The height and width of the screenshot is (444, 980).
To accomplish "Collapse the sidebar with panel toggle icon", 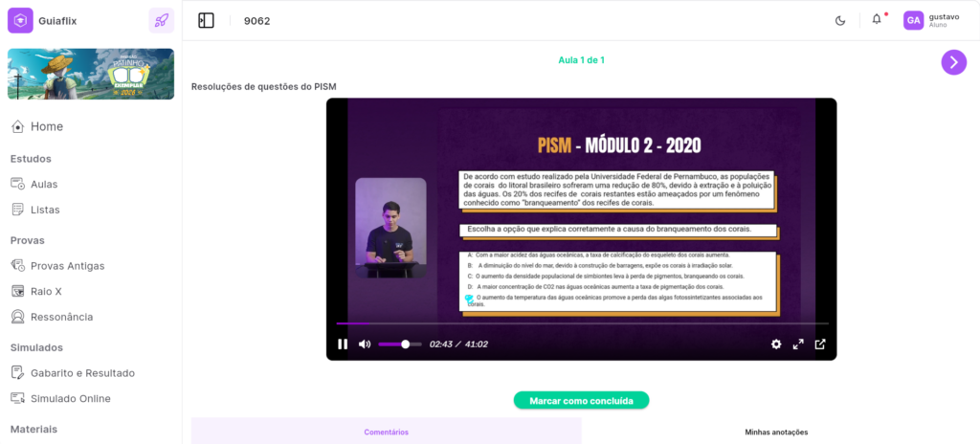I will tap(206, 20).
